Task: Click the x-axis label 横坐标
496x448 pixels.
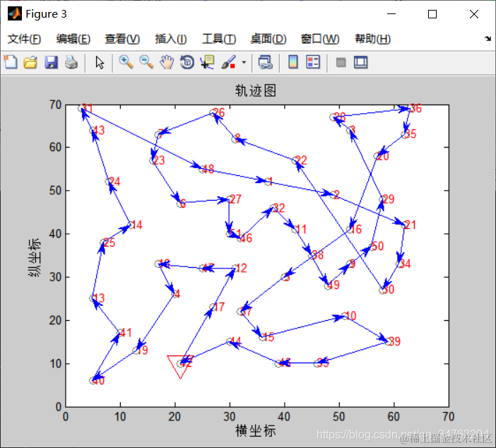Action: point(256,430)
